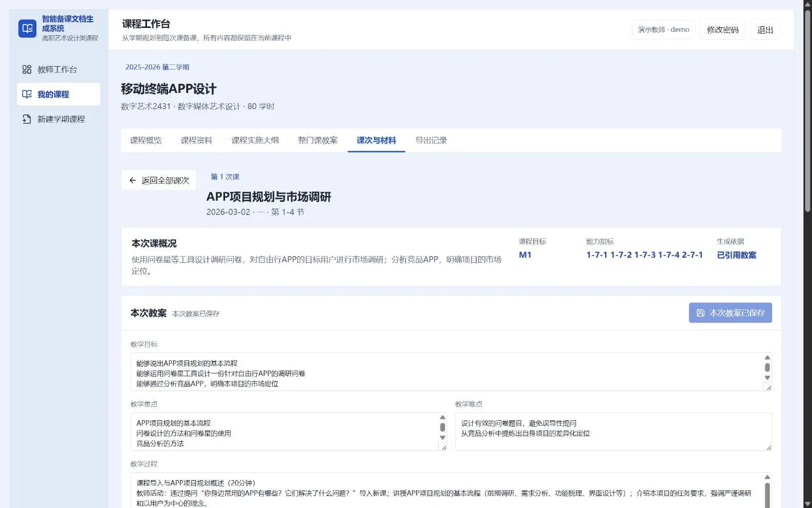Switch to the 课程概览 tab
Screen dimensions: 812x508
click(146, 140)
